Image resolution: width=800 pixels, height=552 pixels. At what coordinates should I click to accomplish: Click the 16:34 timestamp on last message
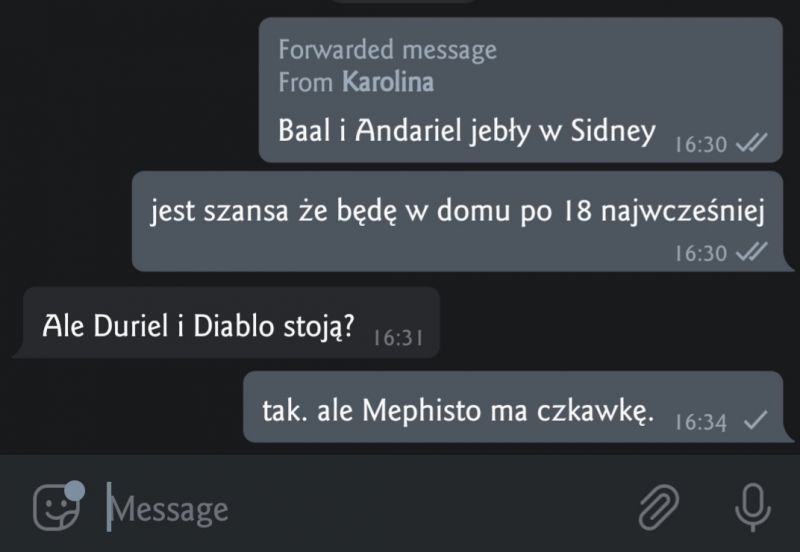click(701, 422)
